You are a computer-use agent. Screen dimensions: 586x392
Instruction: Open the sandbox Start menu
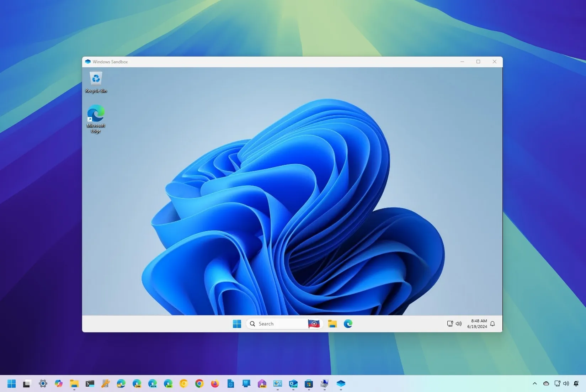[x=237, y=324]
